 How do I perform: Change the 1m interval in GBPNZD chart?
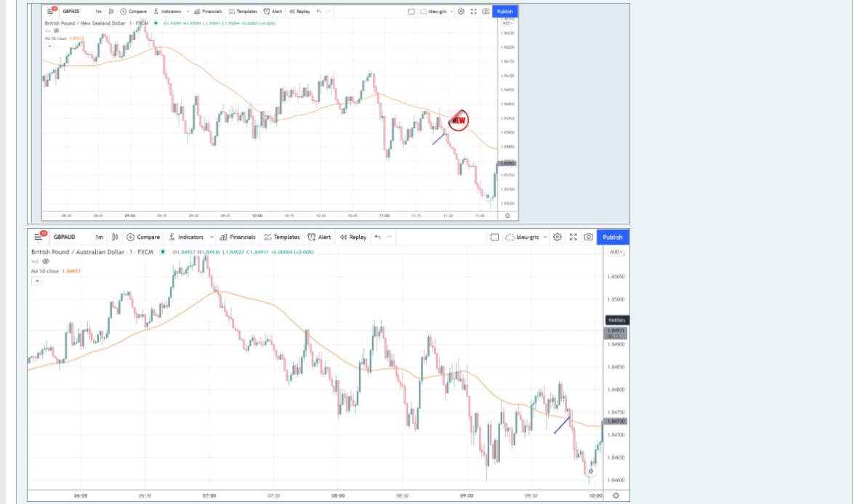coord(98,12)
